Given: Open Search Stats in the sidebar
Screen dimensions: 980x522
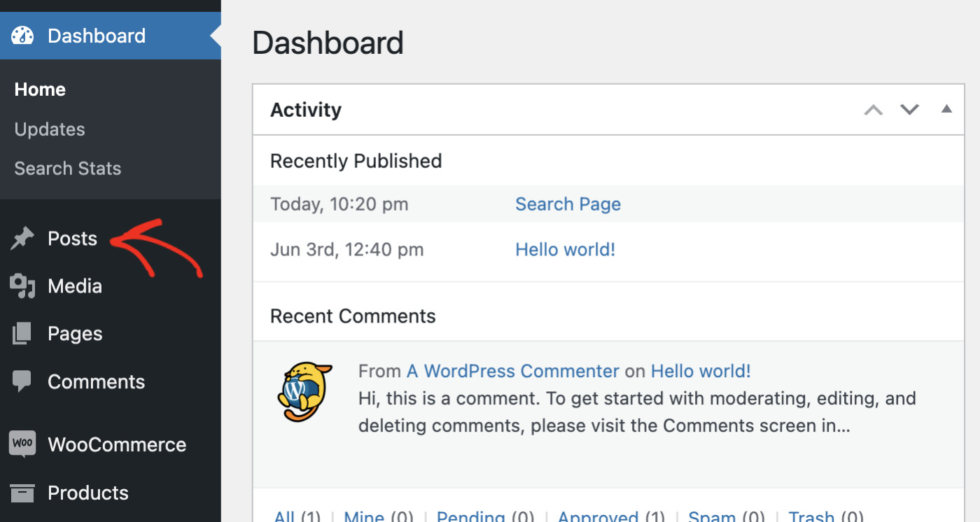Looking at the screenshot, I should [x=67, y=168].
